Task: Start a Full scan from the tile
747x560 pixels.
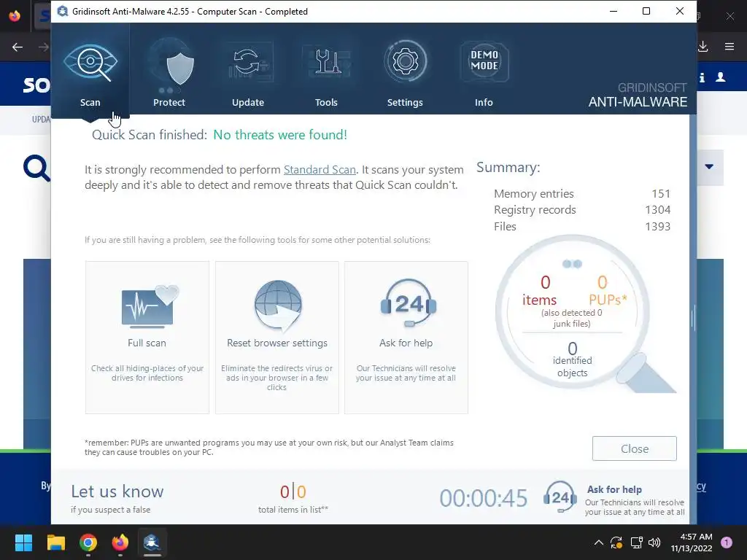Action: click(x=147, y=337)
